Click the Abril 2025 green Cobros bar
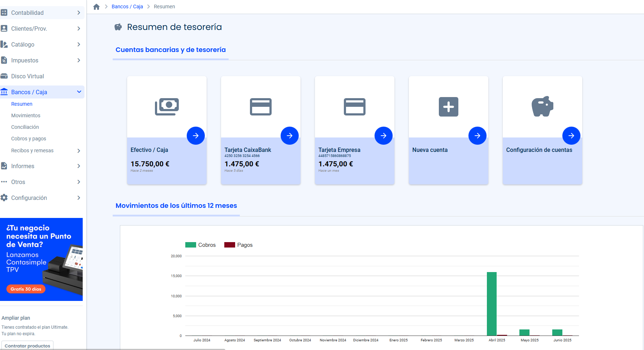The image size is (644, 350). [492, 304]
